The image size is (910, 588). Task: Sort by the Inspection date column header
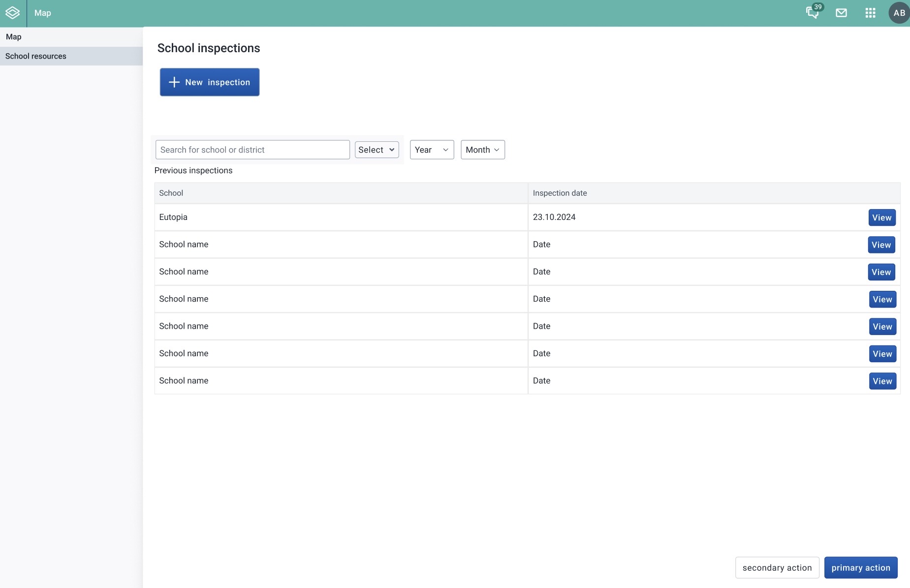point(560,193)
